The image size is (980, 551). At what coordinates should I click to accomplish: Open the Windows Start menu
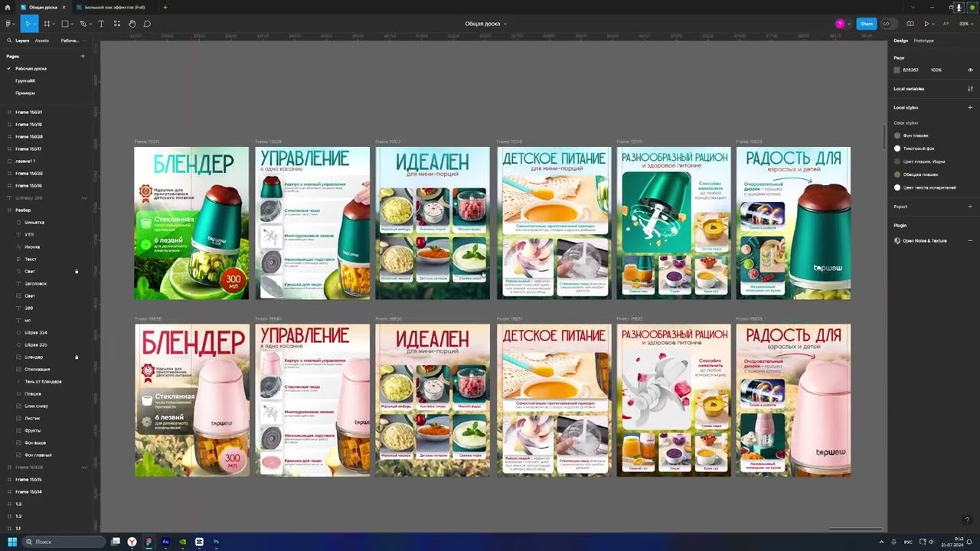click(12, 542)
